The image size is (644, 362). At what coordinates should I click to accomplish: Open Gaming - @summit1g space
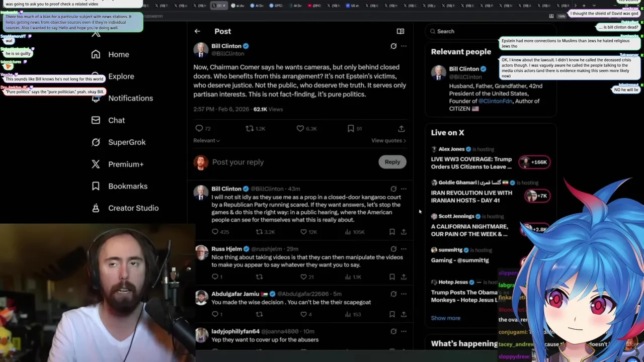460,260
